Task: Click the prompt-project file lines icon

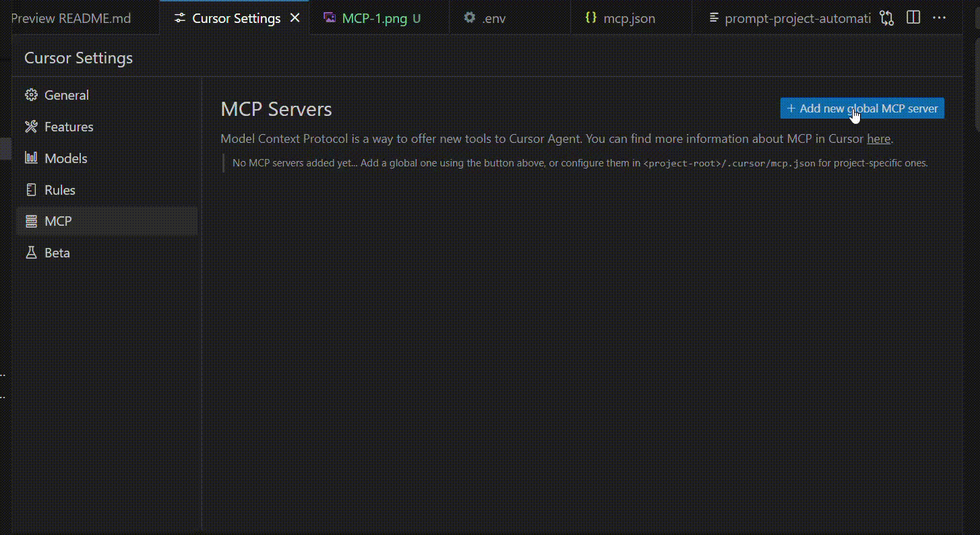Action: [714, 18]
